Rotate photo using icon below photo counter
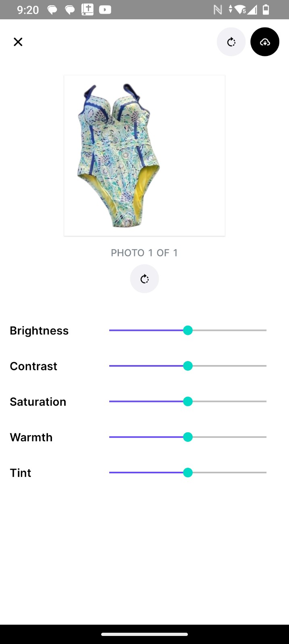 pyautogui.click(x=144, y=279)
